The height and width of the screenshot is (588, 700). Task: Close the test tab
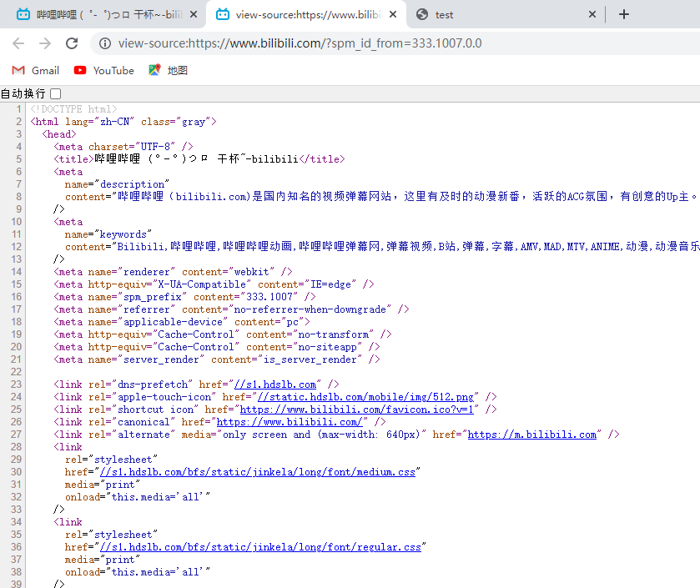tap(592, 14)
